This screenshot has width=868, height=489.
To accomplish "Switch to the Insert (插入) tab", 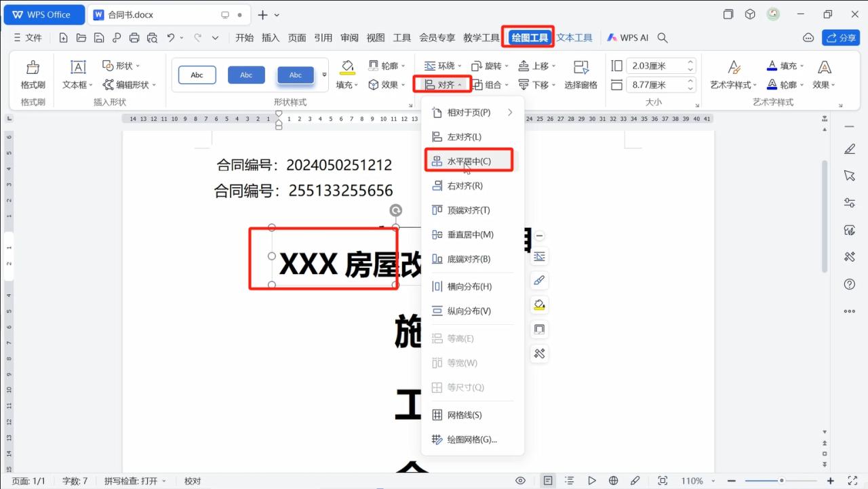I will 271,38.
